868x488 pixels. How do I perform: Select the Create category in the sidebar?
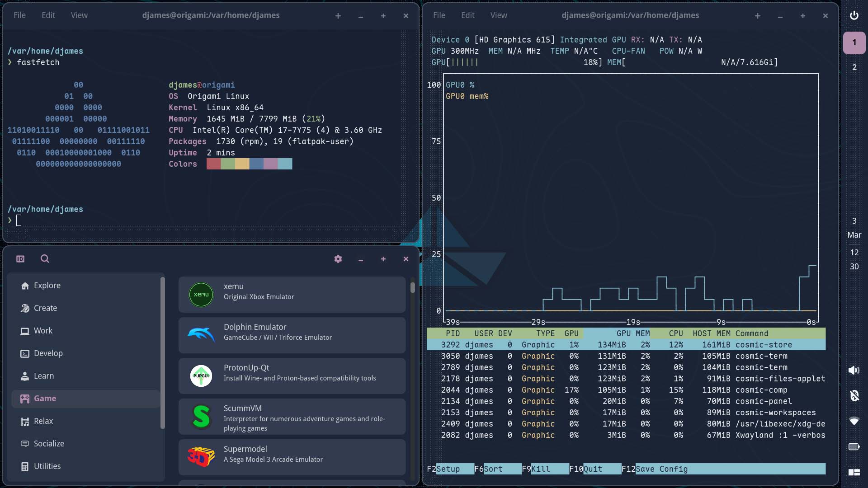[45, 308]
